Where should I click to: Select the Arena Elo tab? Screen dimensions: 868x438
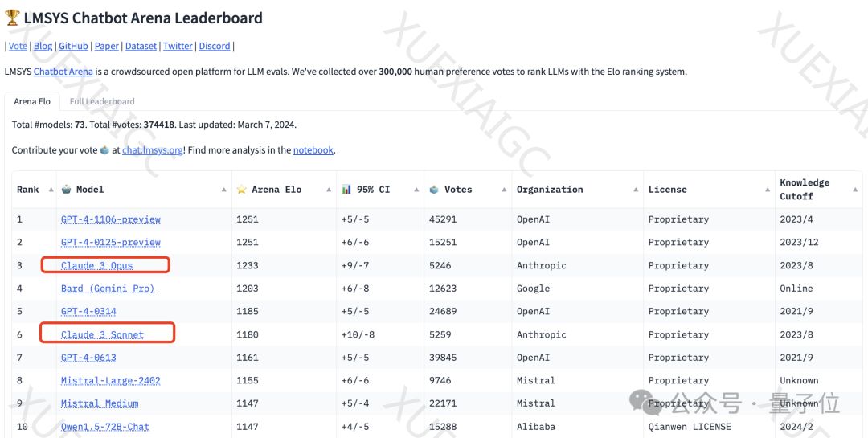[32, 101]
